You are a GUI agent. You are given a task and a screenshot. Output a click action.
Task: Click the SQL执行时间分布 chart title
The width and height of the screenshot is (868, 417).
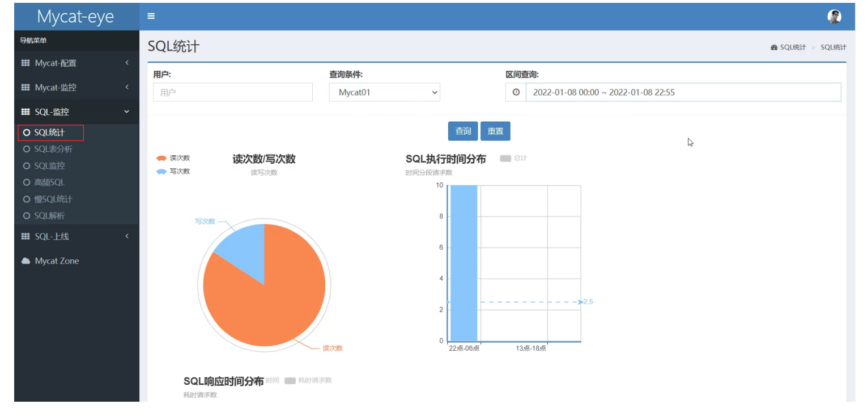[x=446, y=159]
